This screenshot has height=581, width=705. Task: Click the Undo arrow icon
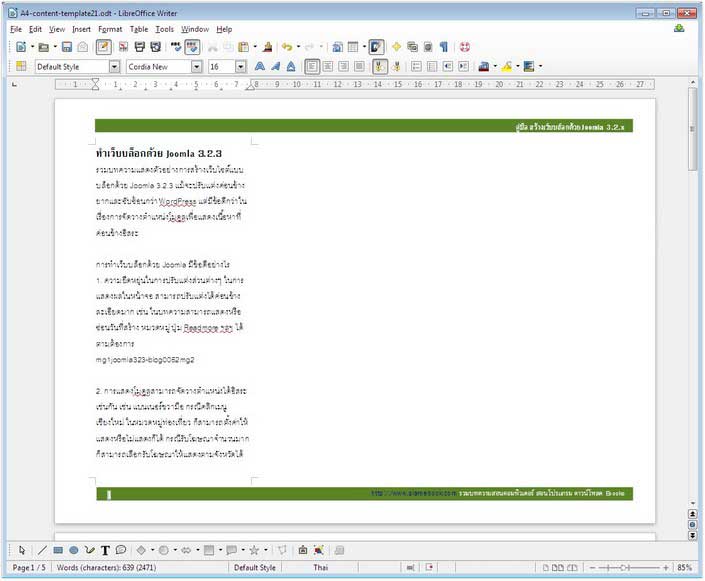pyautogui.click(x=287, y=47)
